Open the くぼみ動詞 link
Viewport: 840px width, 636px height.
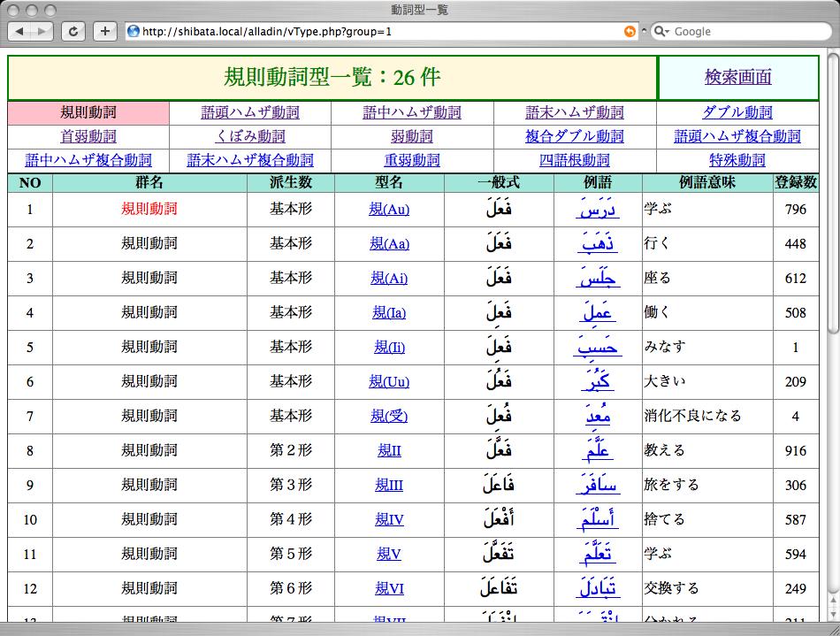pyautogui.click(x=249, y=137)
